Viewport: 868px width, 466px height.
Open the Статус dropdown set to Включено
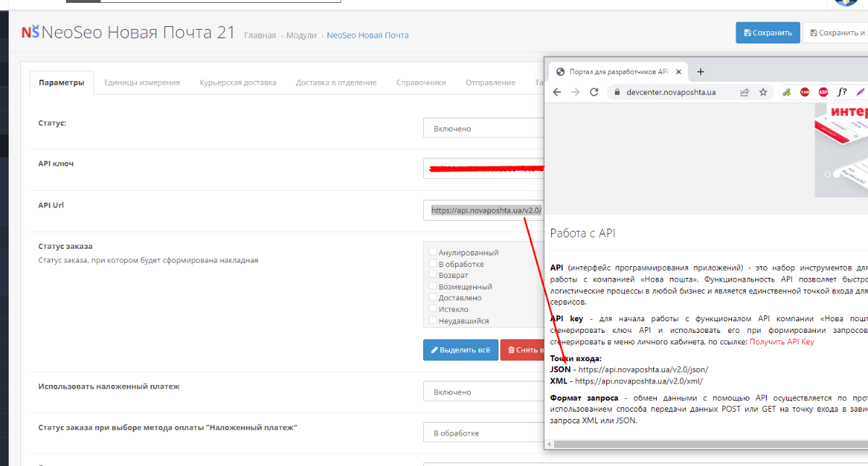point(484,128)
